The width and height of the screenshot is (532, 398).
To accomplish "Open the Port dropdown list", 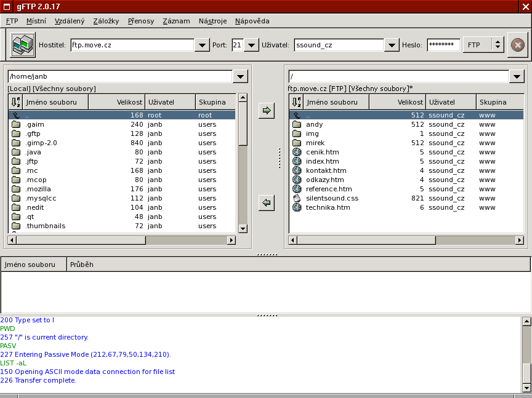I will coord(251,45).
